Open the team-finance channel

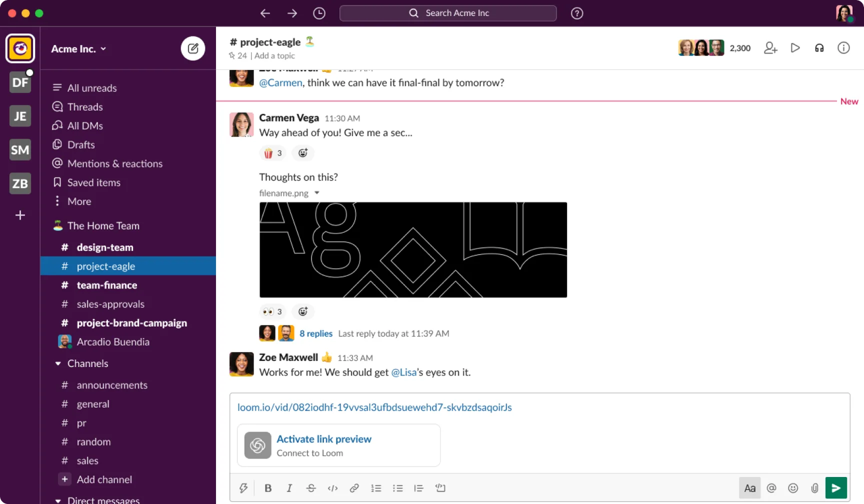(128, 285)
